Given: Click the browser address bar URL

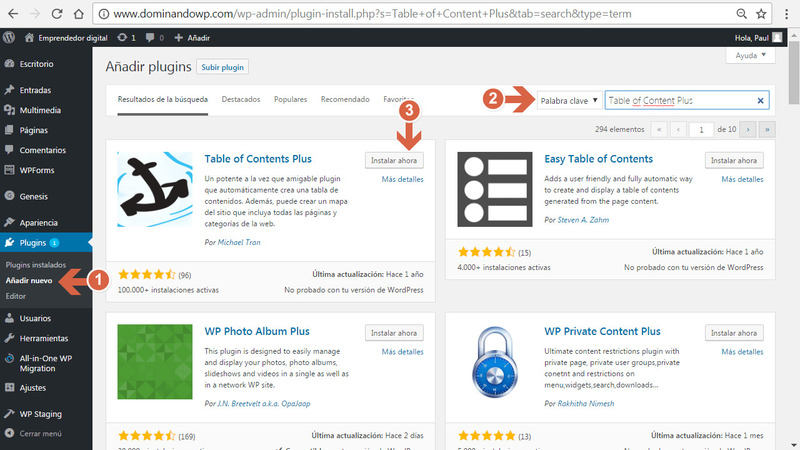Looking at the screenshot, I should tap(372, 14).
